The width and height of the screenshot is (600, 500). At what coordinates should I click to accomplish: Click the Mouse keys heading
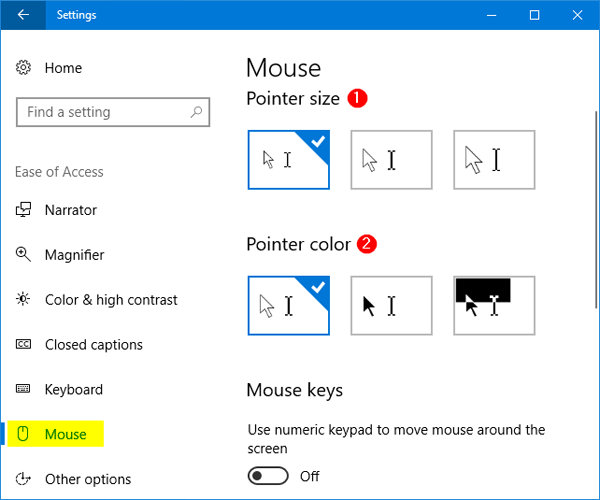point(295,390)
